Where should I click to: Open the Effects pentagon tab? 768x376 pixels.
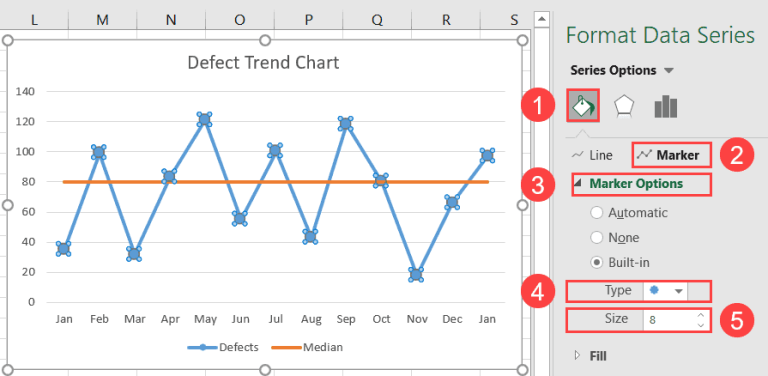pos(624,106)
